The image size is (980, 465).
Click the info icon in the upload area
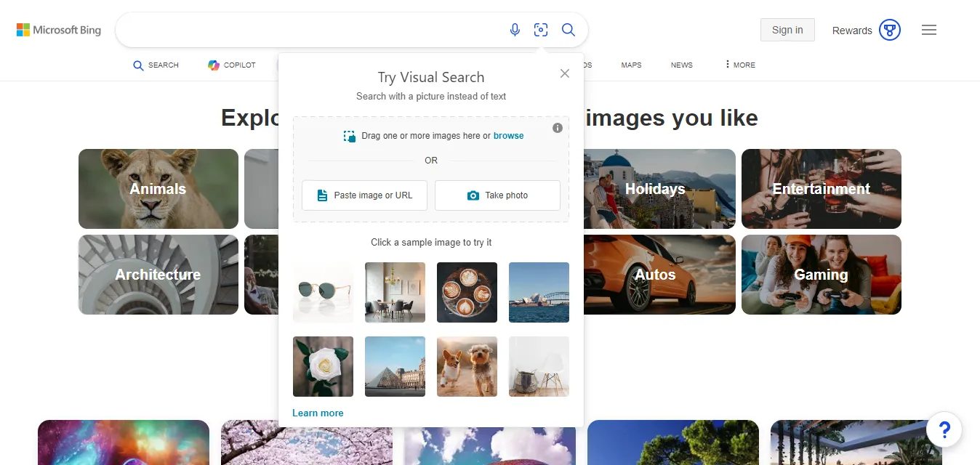pos(558,127)
